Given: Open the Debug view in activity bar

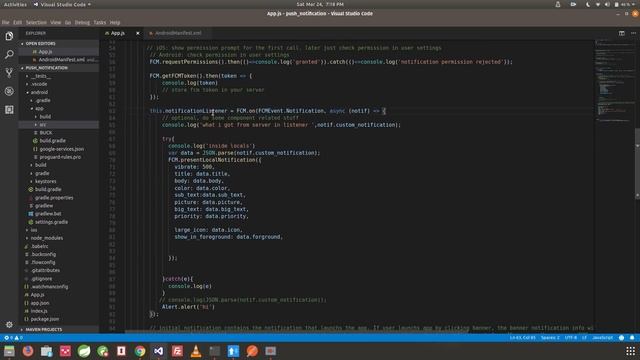Looking at the screenshot, I should [x=9, y=91].
